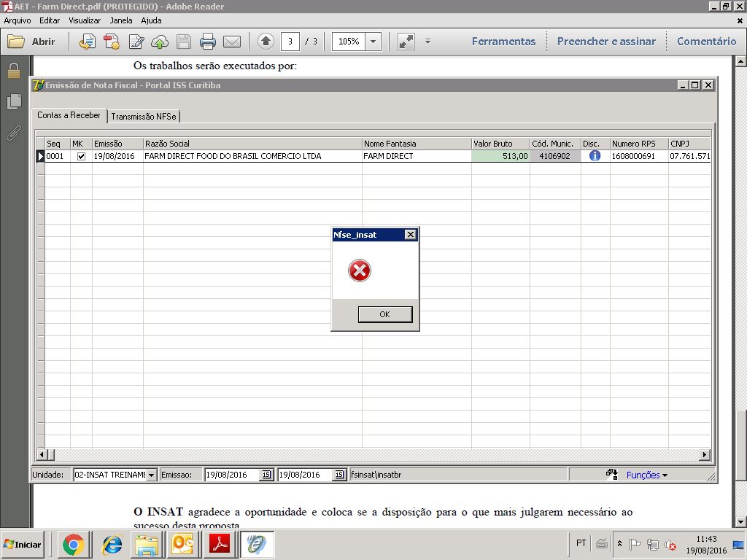Viewport: 747px width, 560px height.
Task: Click the Adobe Reader scrollbar up arrow
Action: [x=740, y=61]
